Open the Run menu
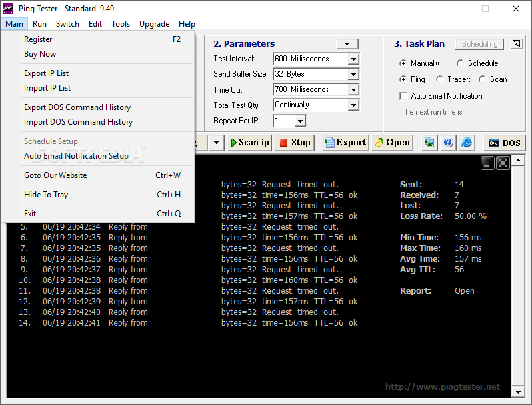 (39, 24)
